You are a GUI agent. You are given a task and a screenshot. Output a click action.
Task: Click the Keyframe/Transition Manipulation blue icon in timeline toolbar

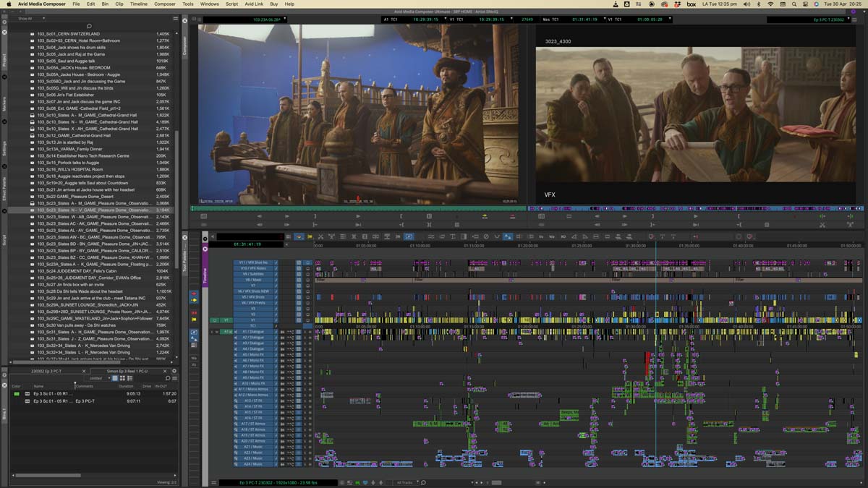pyautogui.click(x=508, y=236)
